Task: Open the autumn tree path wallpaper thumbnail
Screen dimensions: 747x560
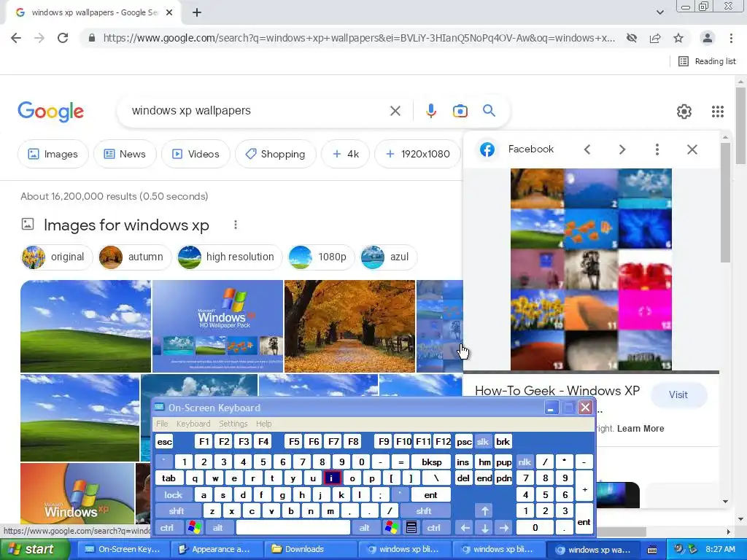Action: click(x=349, y=326)
